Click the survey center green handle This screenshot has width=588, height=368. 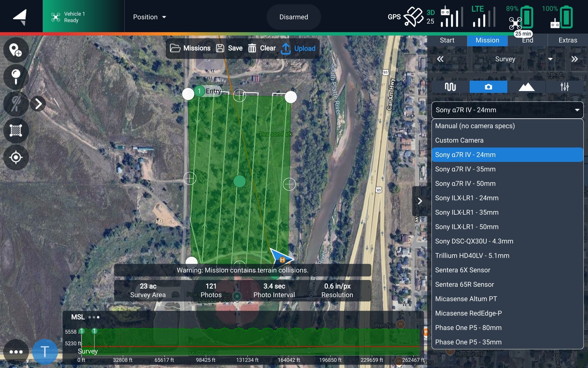[x=239, y=181]
